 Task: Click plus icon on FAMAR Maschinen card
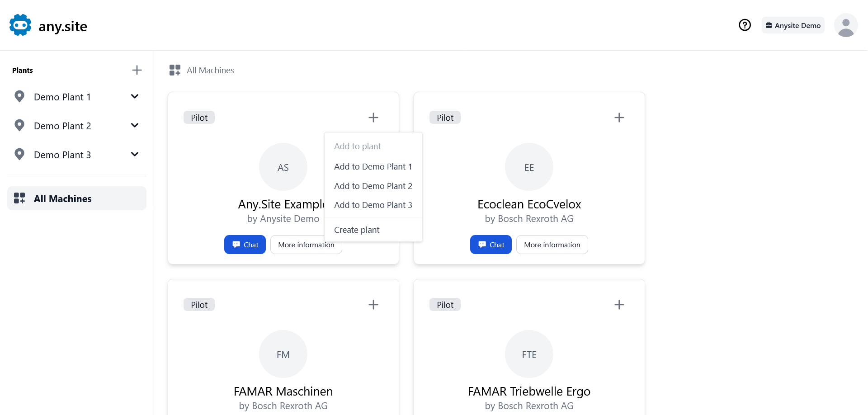[373, 305]
